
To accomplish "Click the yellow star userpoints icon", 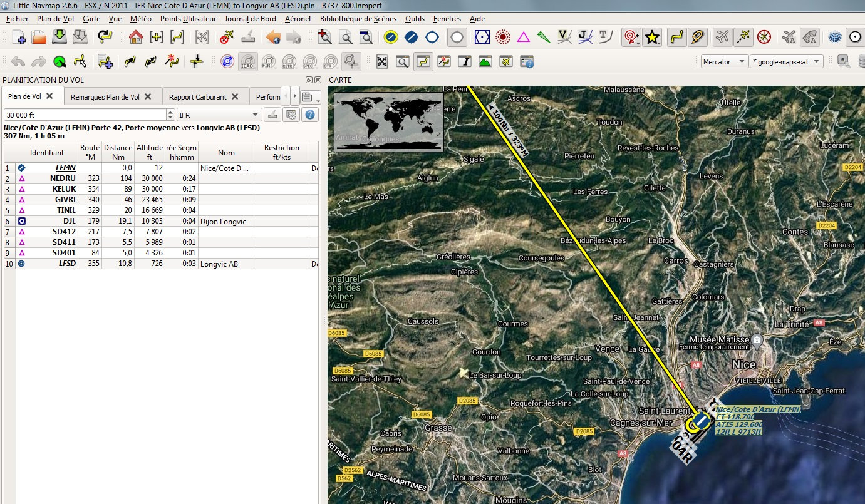I will (x=652, y=38).
